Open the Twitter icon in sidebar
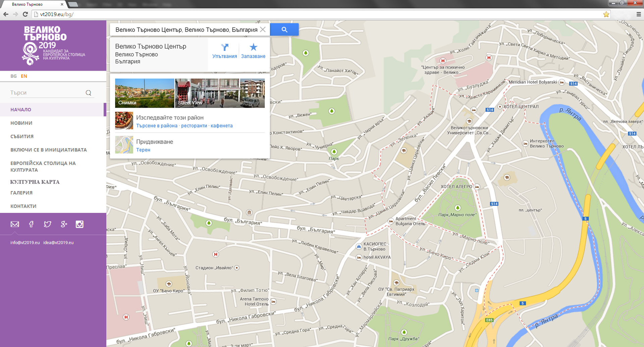The image size is (644, 347). point(47,224)
